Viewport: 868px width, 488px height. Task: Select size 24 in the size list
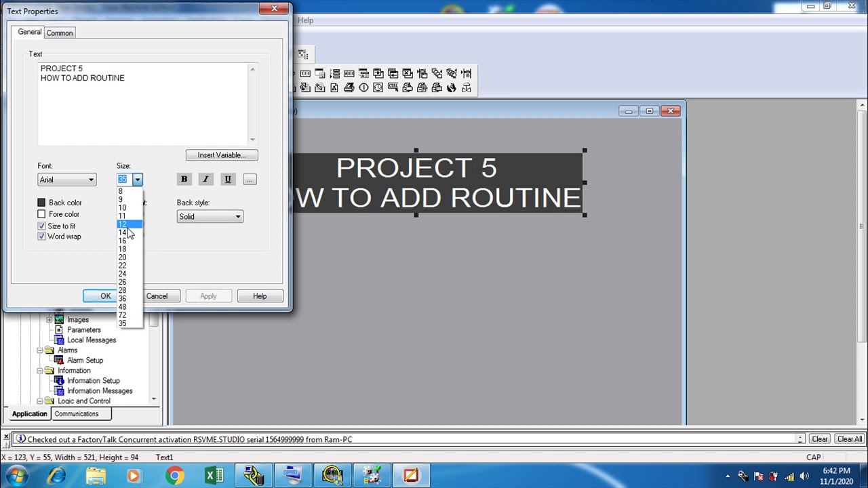coord(130,274)
